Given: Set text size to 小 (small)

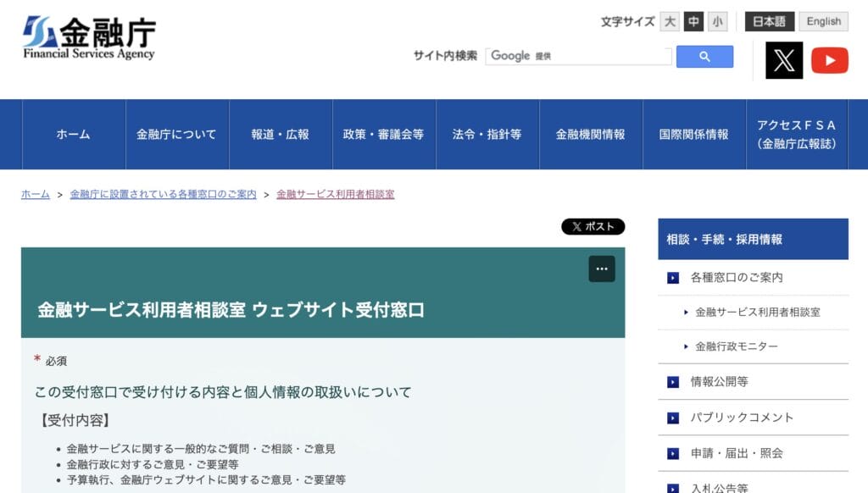Looking at the screenshot, I should (718, 22).
